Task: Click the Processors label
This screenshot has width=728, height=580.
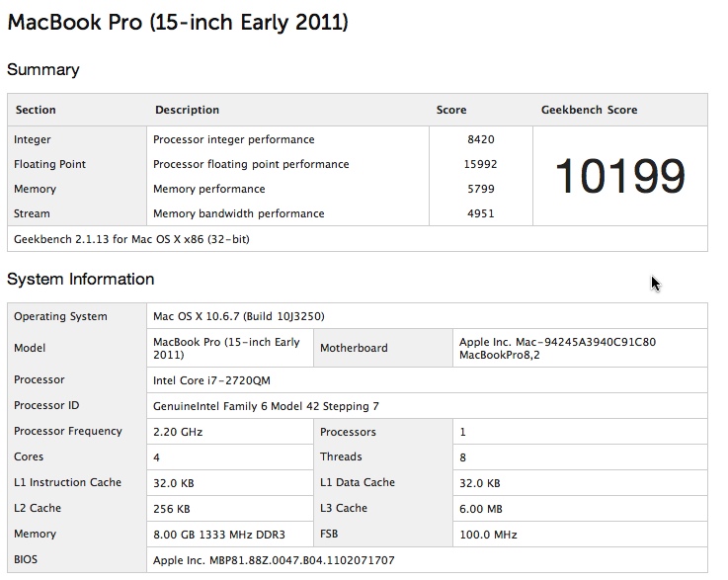Action: 348,432
